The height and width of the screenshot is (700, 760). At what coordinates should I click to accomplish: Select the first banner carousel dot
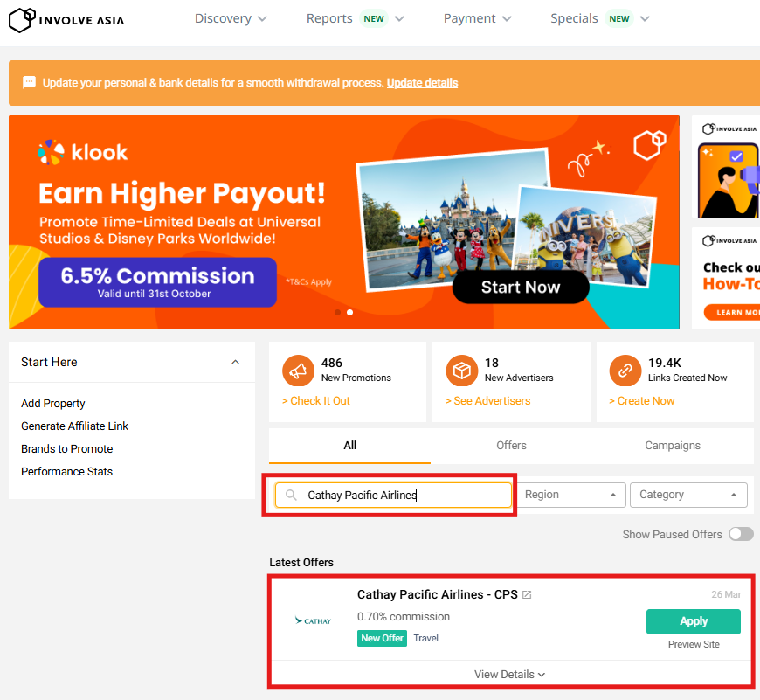coord(337,312)
